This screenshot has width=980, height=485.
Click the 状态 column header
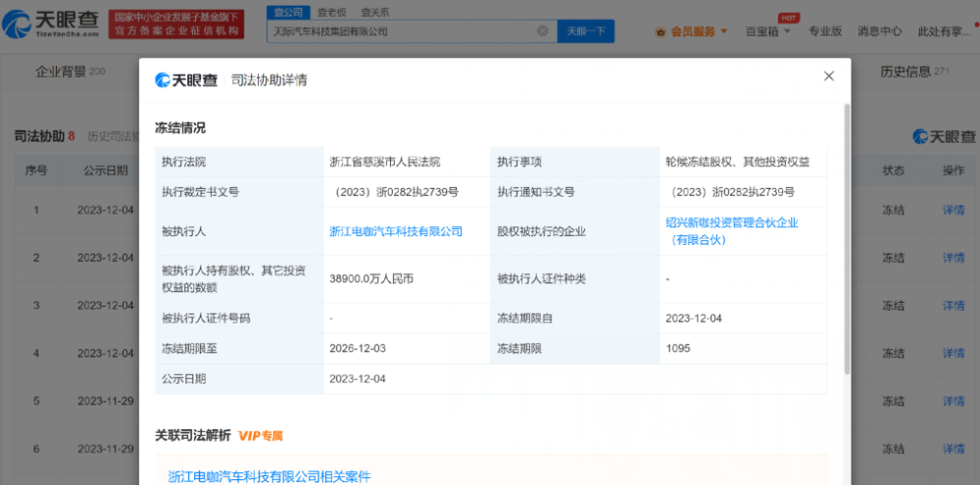pyautogui.click(x=893, y=170)
